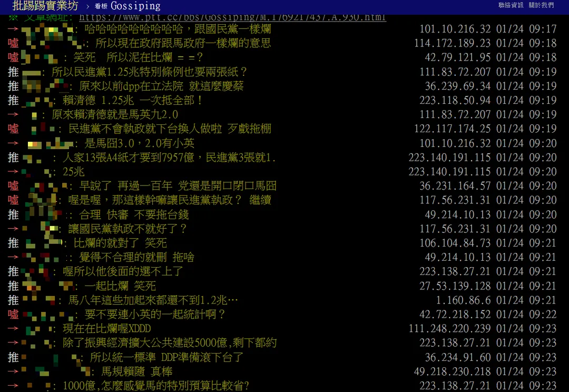569x392 pixels.
Task: Click IP address 49.218.230.218
Action: (453, 371)
